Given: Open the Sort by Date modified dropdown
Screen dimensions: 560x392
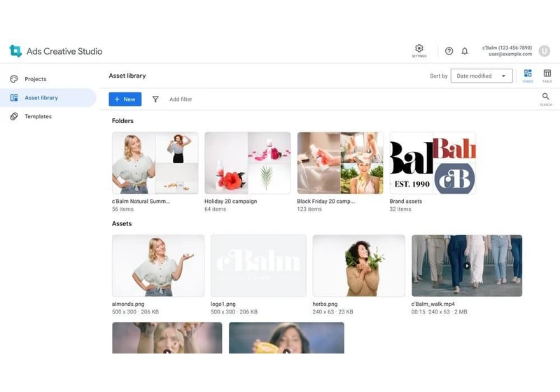Looking at the screenshot, I should point(482,76).
